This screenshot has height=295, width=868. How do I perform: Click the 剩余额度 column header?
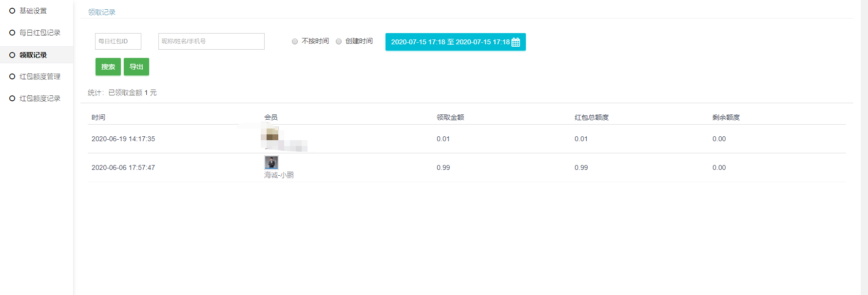point(726,117)
